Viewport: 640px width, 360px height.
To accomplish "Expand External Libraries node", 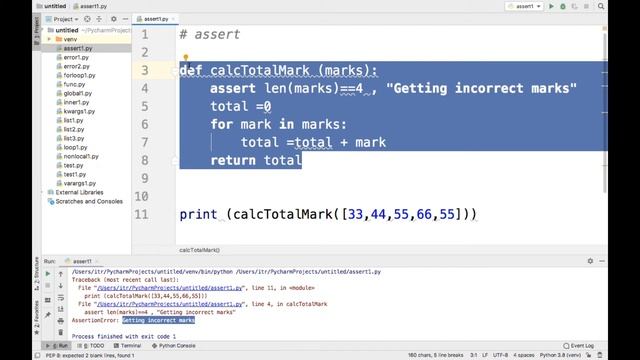I will pyautogui.click(x=43, y=192).
